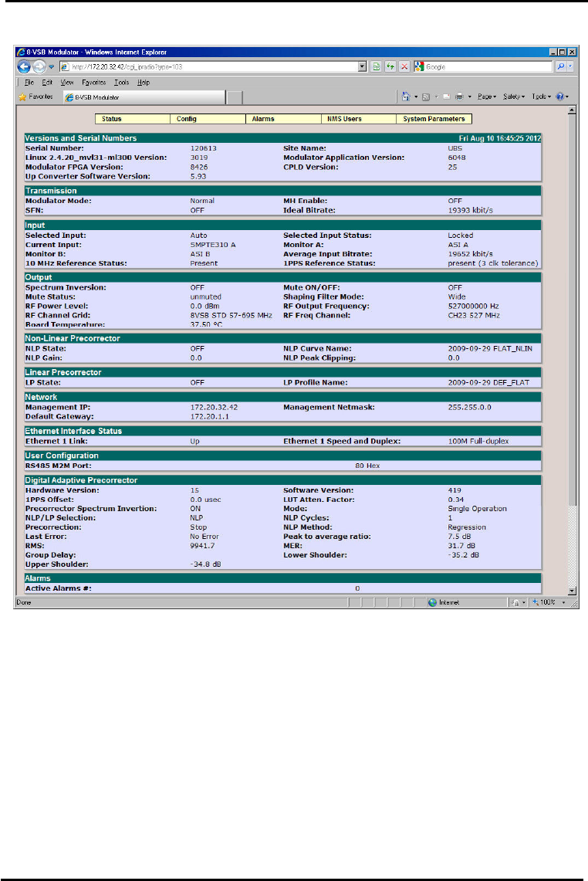Click the Default Gateway value 172.20.1.1
588x881 pixels.
tap(209, 417)
